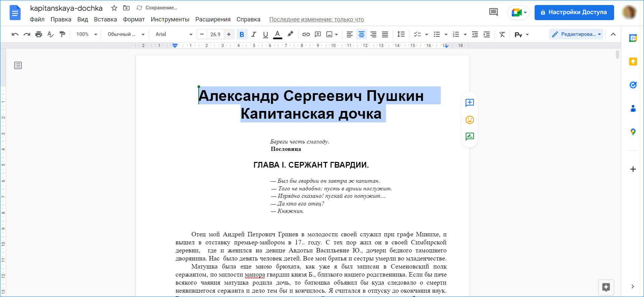644x297 pixels.
Task: Run the spell check icon
Action: coord(51,34)
